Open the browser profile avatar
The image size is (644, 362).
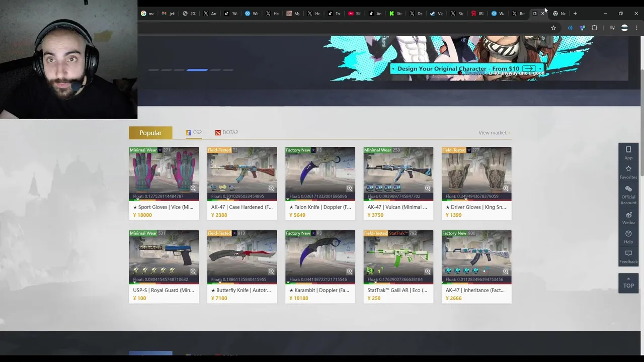624,28
